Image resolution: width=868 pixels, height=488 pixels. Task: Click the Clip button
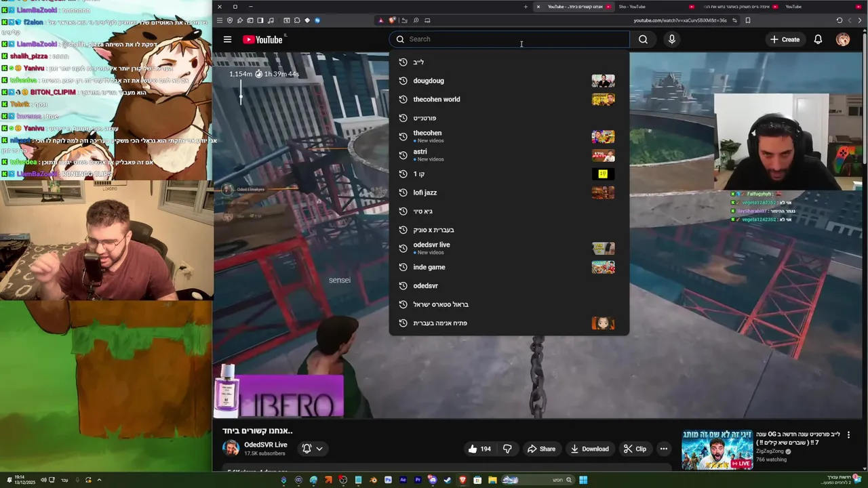(635, 449)
